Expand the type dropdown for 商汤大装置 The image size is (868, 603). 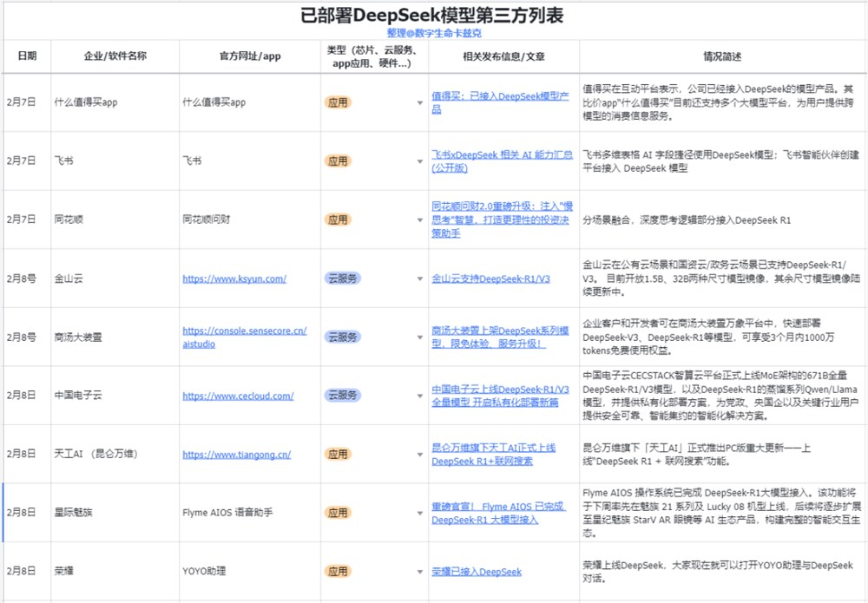click(419, 337)
